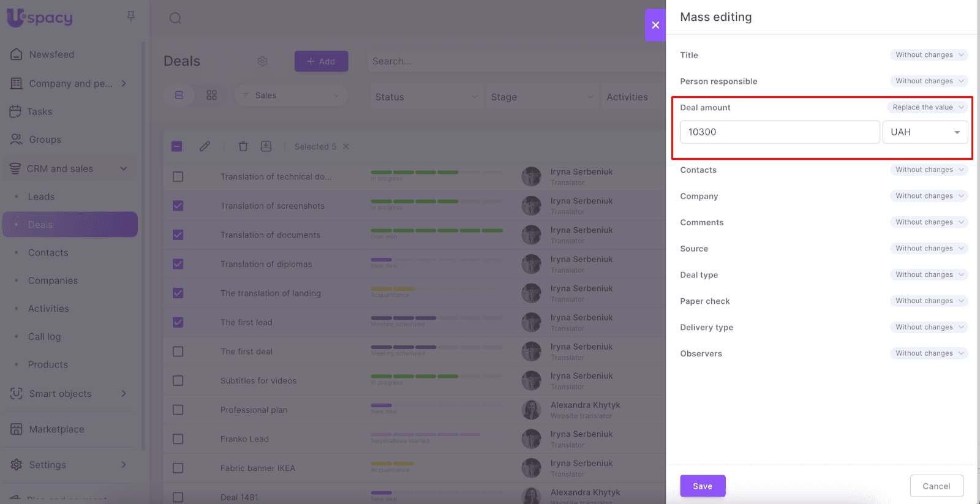Toggle the select-all deals checkbox
Image resolution: width=980 pixels, height=504 pixels.
point(177,146)
